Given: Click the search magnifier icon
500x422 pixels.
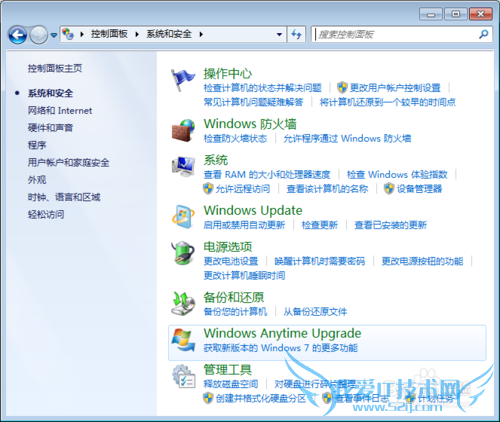Looking at the screenshot, I should pyautogui.click(x=484, y=34).
